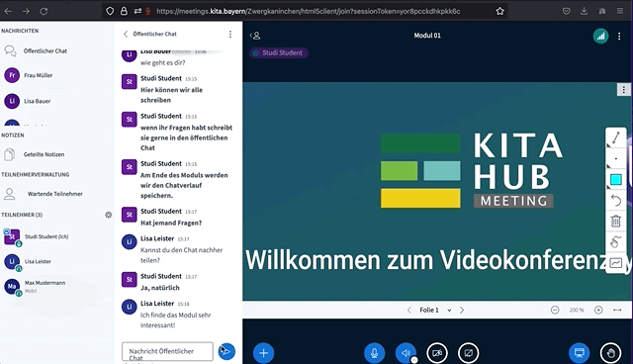This screenshot has width=633, height=364.
Task: Open private chat with Lisa Bauer
Action: click(x=38, y=101)
